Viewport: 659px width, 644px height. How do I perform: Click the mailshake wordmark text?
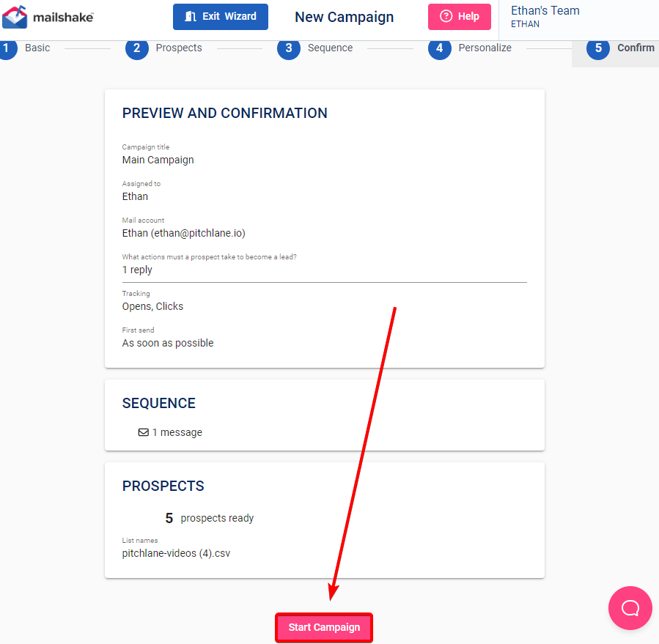pyautogui.click(x=63, y=18)
